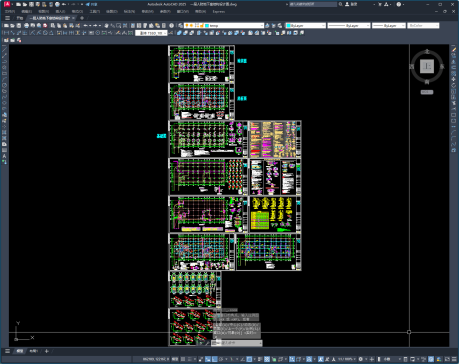Viewport: 459px width, 364px height.
Task: Open the dimension style dropdown
Action: point(151,33)
